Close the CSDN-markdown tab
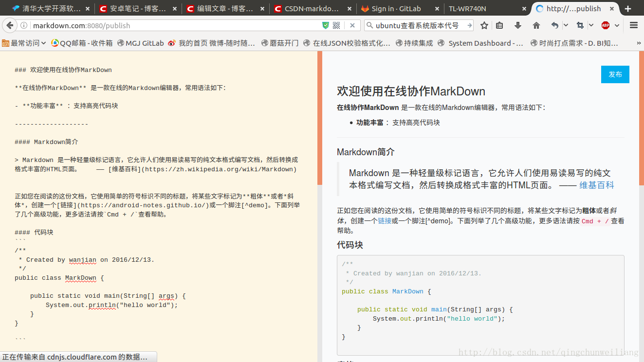644x362 pixels. coord(350,9)
